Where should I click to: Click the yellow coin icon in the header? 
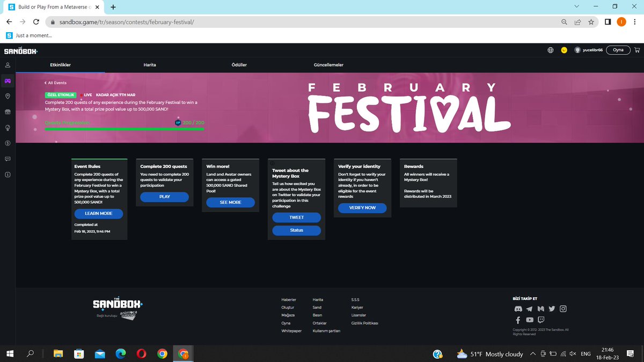pyautogui.click(x=564, y=50)
